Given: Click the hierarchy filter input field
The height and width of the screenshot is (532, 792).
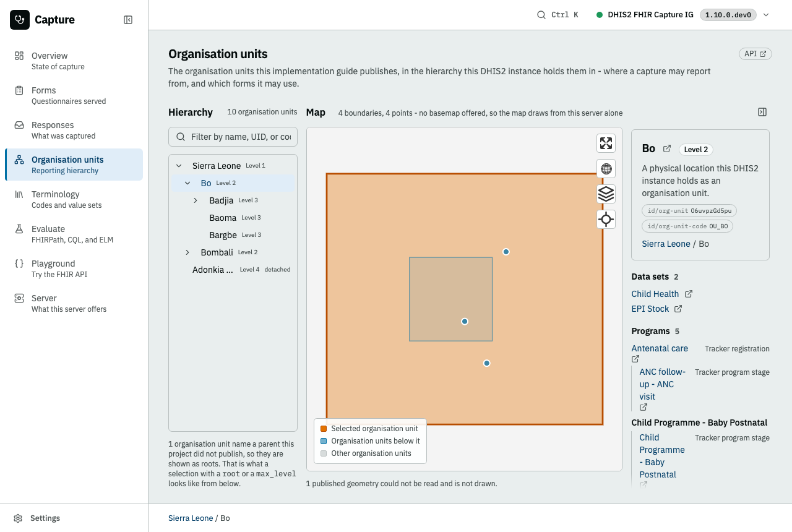Looking at the screenshot, I should [233, 137].
